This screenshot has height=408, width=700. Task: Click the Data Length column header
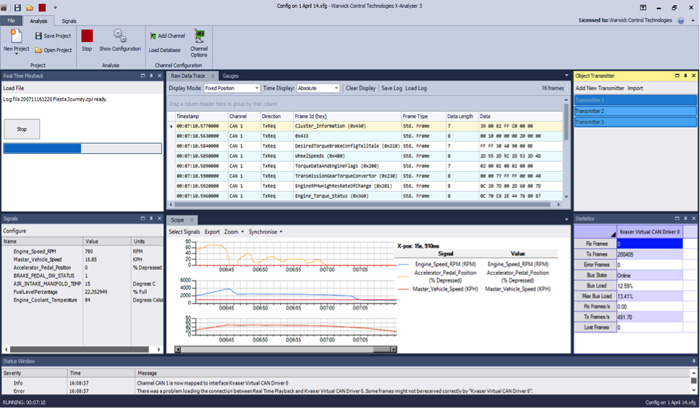pyautogui.click(x=462, y=116)
